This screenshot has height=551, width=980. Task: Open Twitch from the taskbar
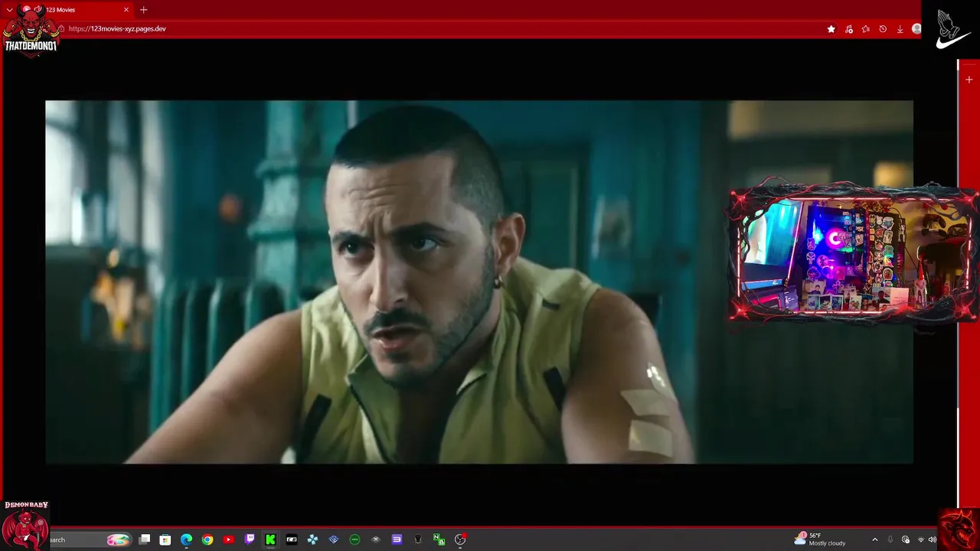click(x=250, y=540)
